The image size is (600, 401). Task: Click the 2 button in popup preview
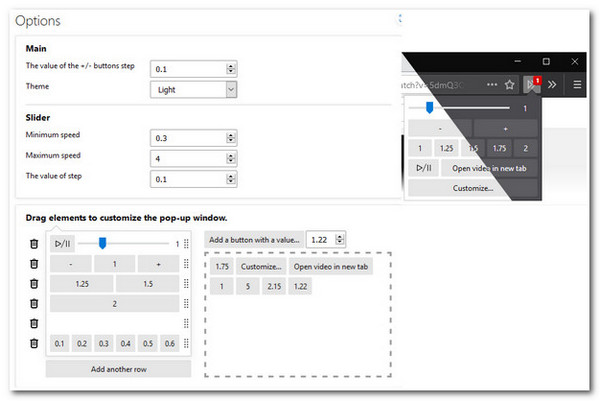coord(526,148)
